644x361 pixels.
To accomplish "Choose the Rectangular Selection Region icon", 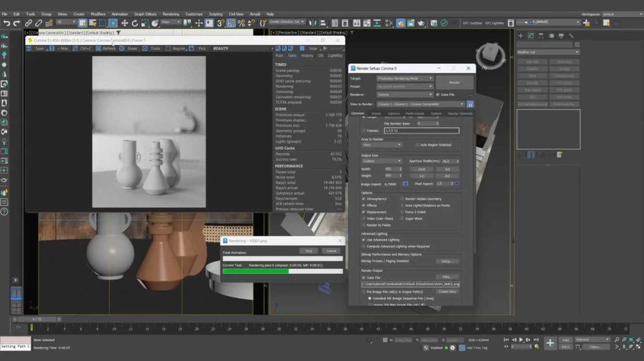I will (102, 23).
